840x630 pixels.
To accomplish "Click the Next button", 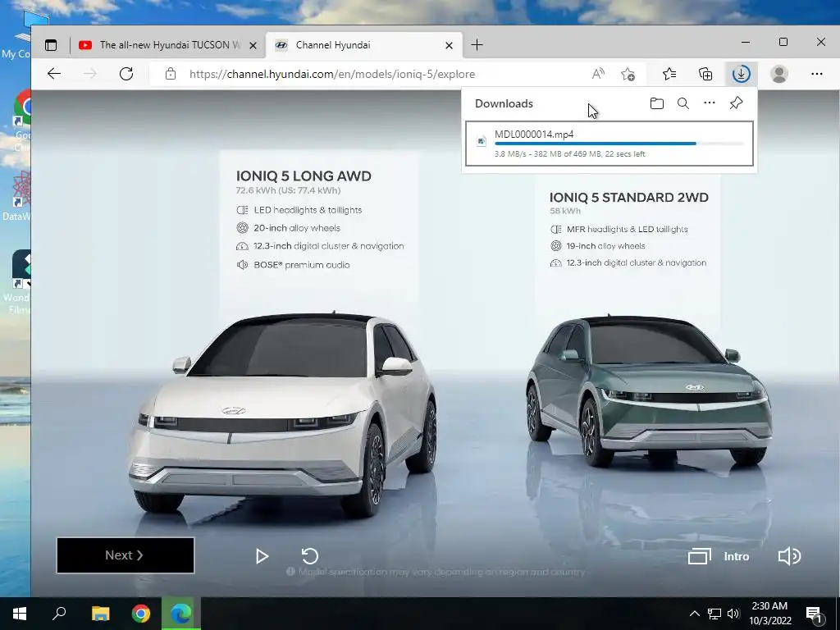I will [126, 555].
